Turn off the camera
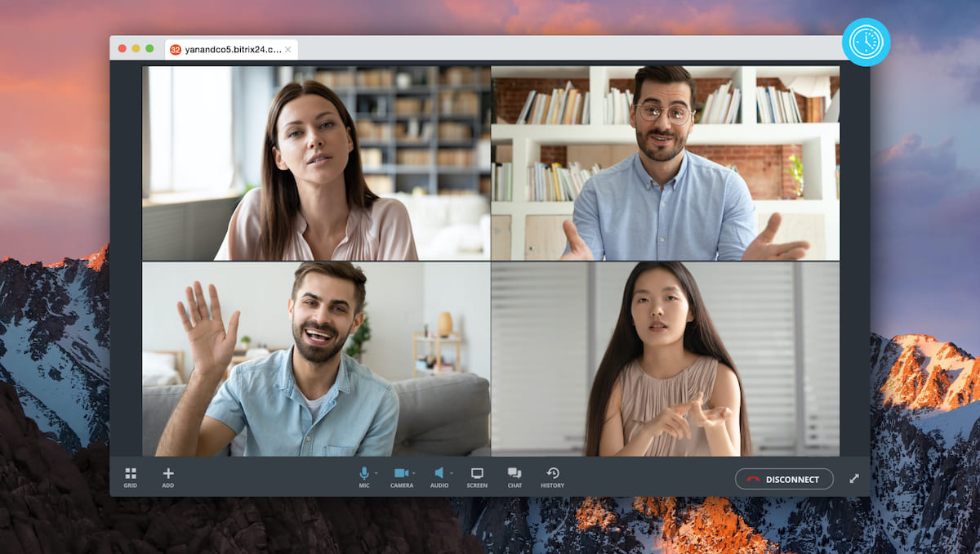 (401, 473)
